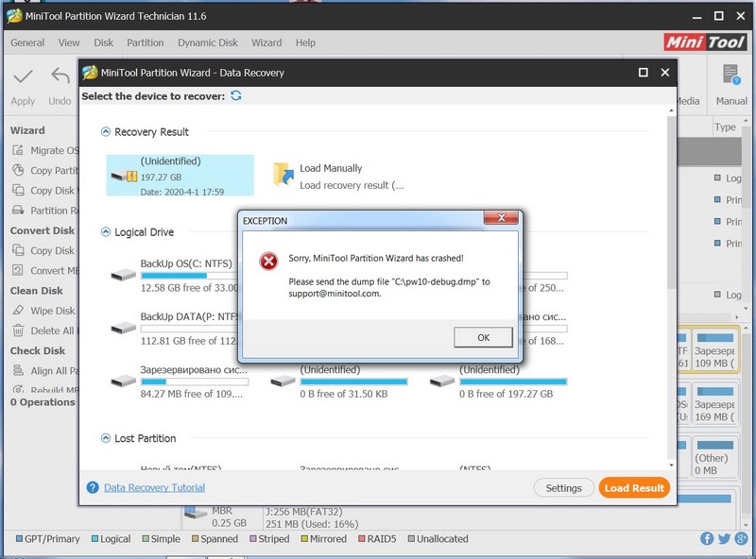Open the Manual icon in toolbar
This screenshot has height=559, width=756.
[730, 77]
